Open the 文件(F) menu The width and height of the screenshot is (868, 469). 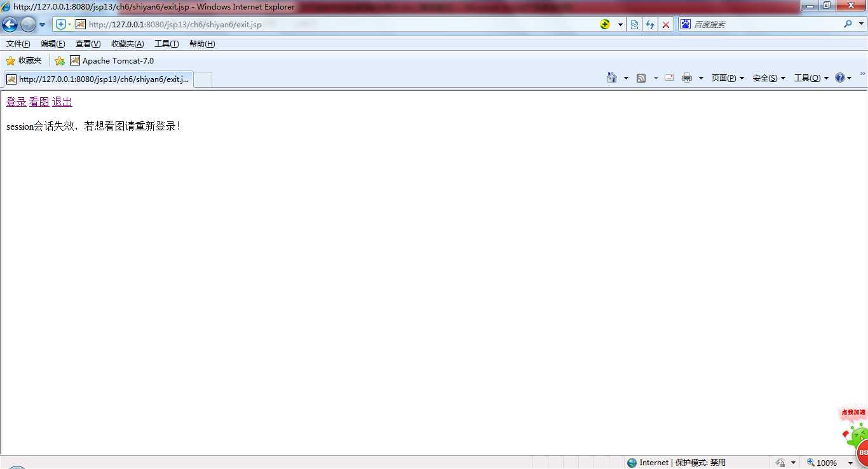pos(18,44)
